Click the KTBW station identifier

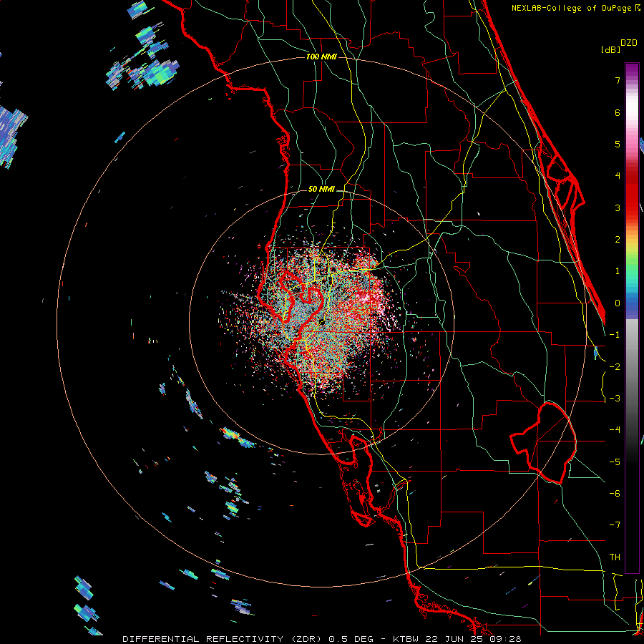pos(406,639)
